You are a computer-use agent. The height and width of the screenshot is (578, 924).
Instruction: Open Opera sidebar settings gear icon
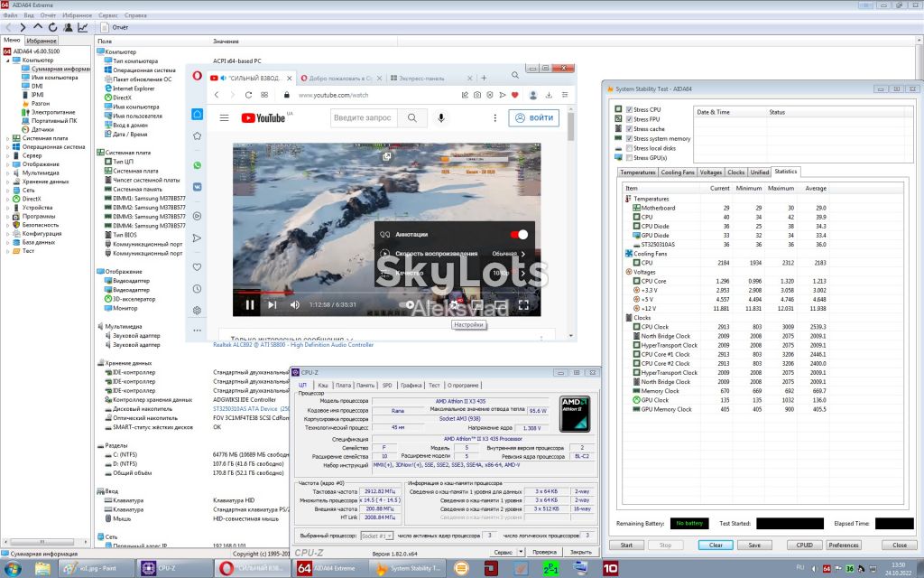coord(197,311)
